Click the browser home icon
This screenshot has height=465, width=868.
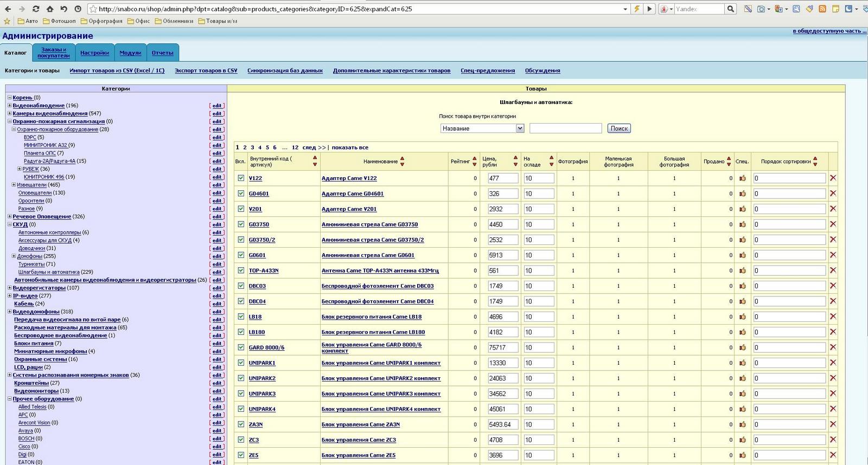tap(50, 9)
